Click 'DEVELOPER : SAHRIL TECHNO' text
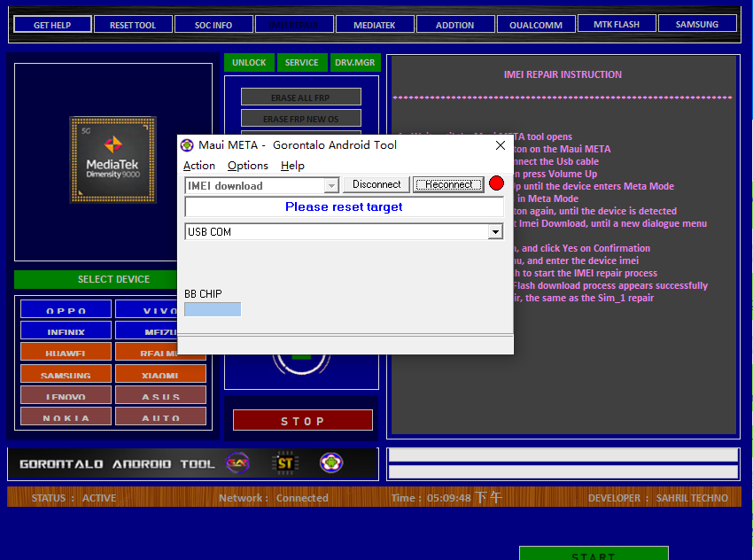 tap(658, 498)
